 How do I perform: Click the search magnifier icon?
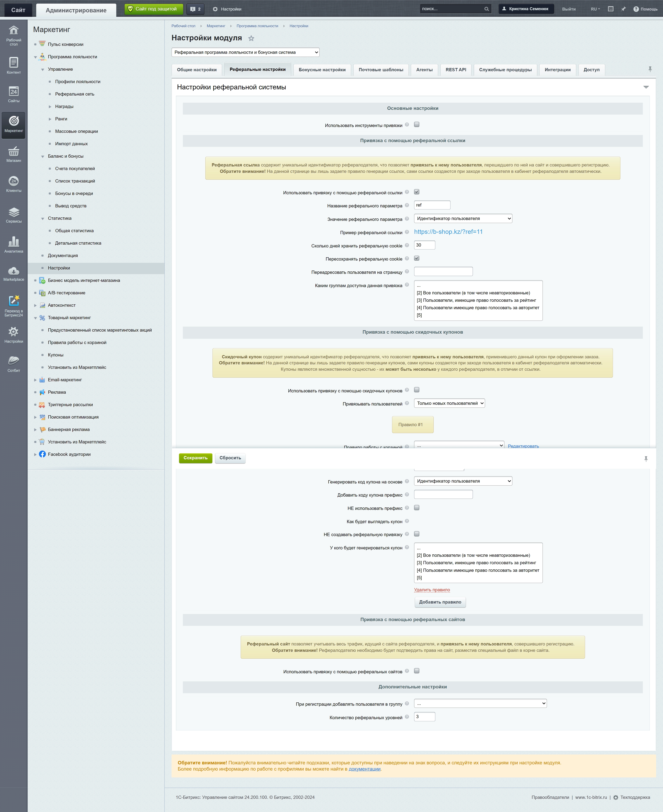point(486,9)
